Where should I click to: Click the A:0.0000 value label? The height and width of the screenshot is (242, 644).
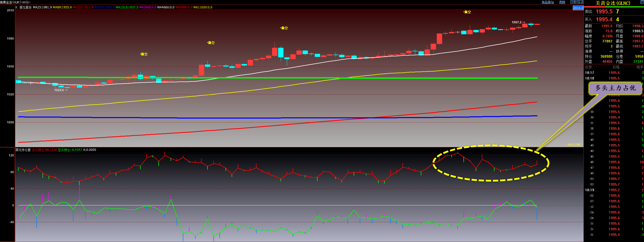(89, 150)
